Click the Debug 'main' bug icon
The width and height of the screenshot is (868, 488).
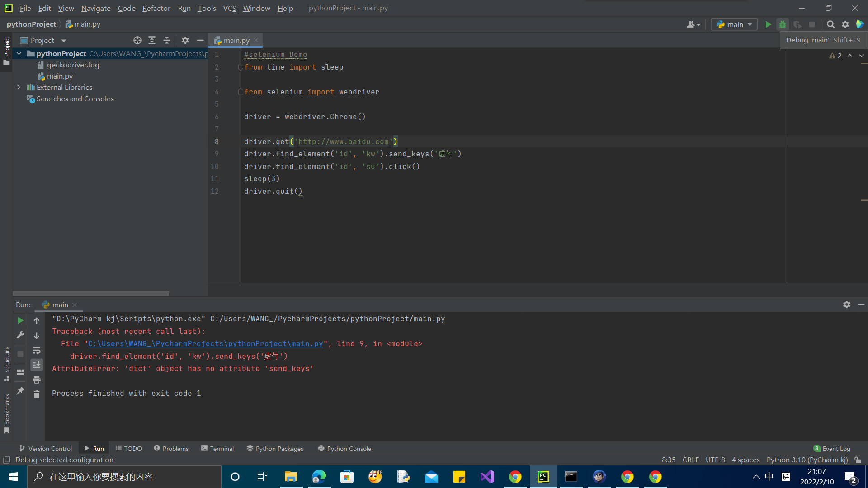point(783,24)
